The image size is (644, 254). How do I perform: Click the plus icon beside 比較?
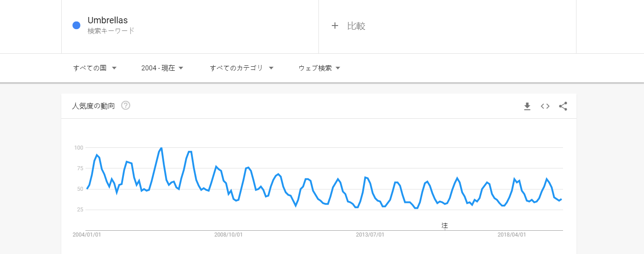[x=335, y=26]
